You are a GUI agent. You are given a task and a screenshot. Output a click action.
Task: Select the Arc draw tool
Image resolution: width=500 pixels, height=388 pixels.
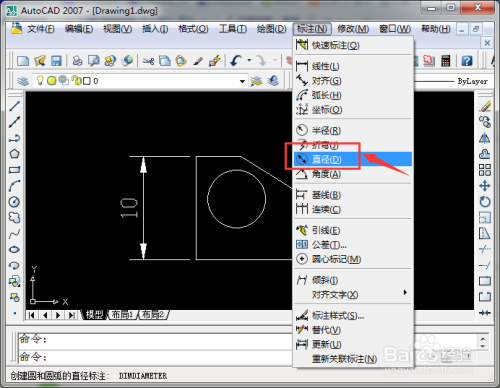pyautogui.click(x=14, y=186)
